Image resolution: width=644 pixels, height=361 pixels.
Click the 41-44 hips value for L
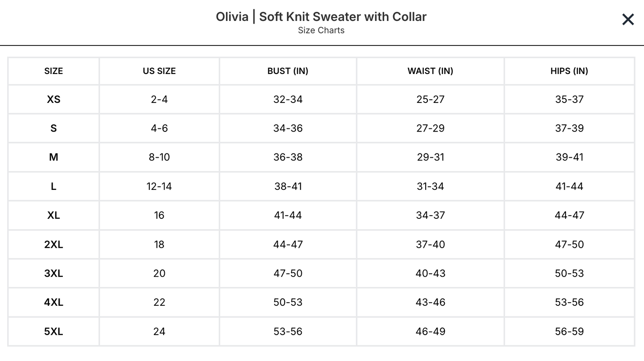[569, 186]
